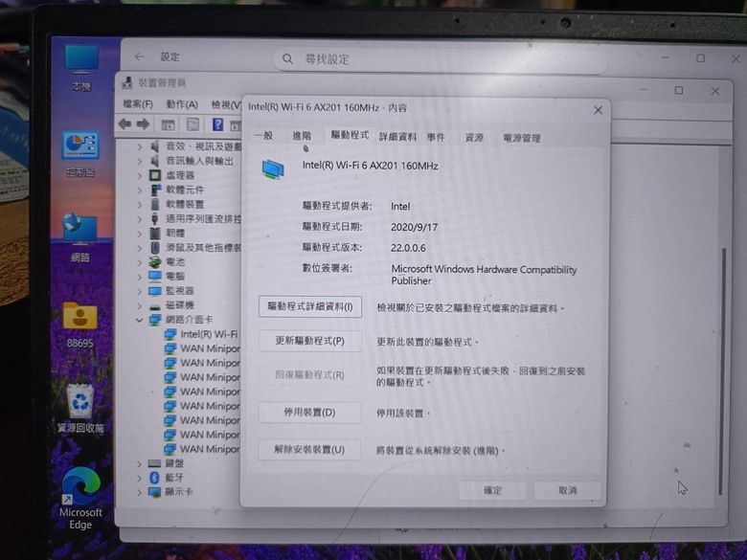Select the 軟體裝置 tree row label

tap(185, 204)
